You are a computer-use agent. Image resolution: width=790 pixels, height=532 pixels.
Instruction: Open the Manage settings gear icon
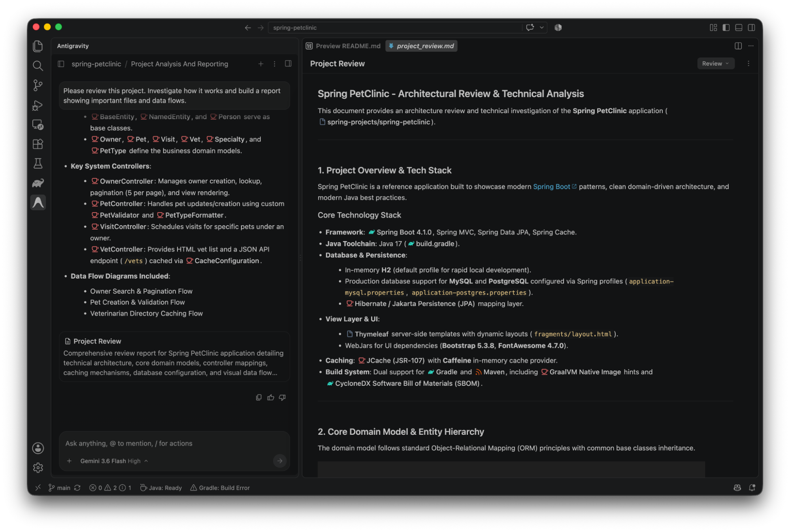coord(38,468)
